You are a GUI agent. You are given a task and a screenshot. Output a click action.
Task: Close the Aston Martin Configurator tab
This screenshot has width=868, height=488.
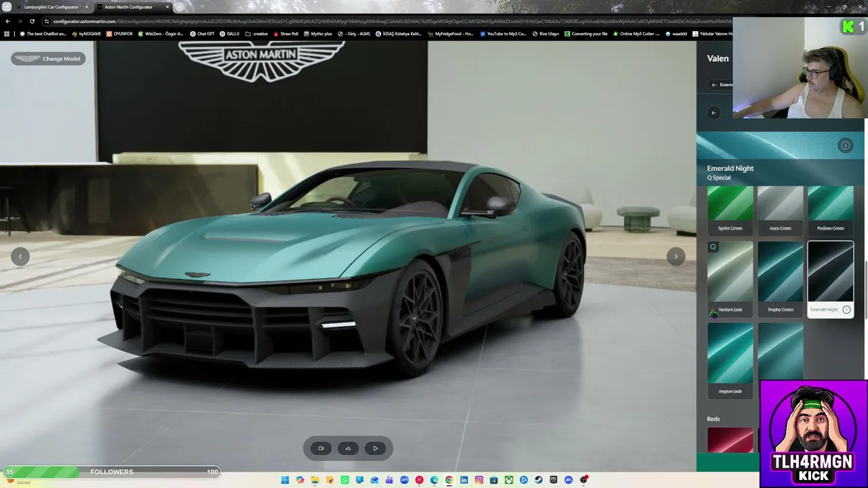coord(167,7)
